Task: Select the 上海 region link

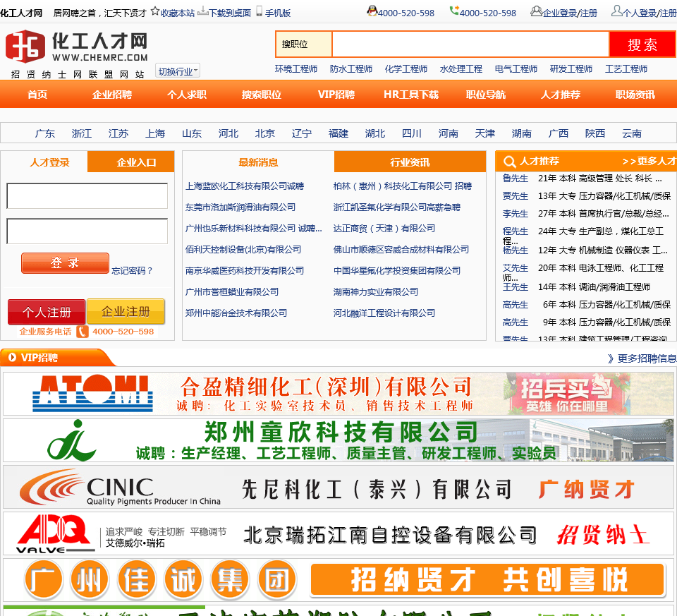Action: pyautogui.click(x=155, y=133)
